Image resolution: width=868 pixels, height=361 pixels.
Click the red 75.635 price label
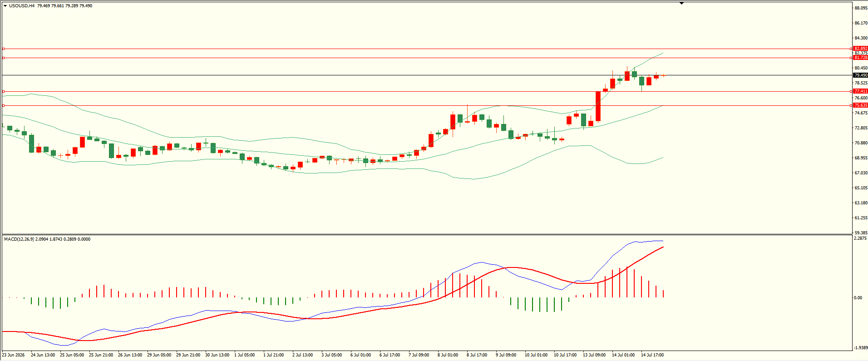(x=860, y=105)
